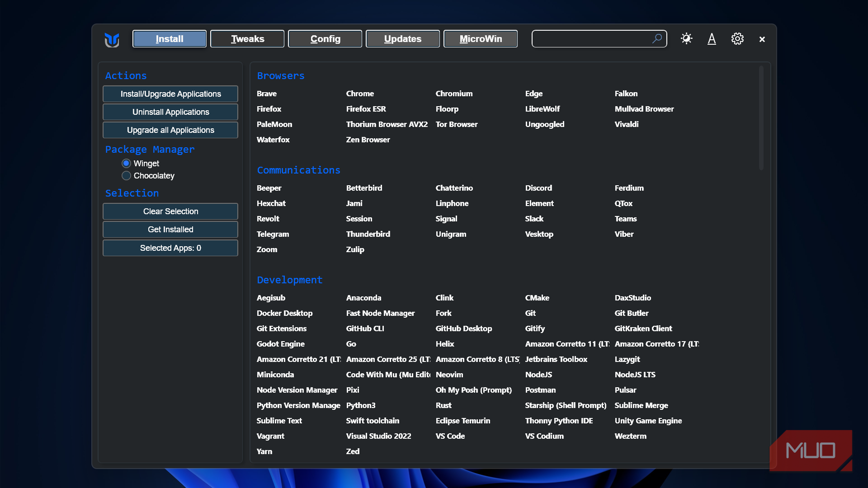Screen dimensions: 868x488
Task: Open the settings gear icon
Action: pos(737,39)
